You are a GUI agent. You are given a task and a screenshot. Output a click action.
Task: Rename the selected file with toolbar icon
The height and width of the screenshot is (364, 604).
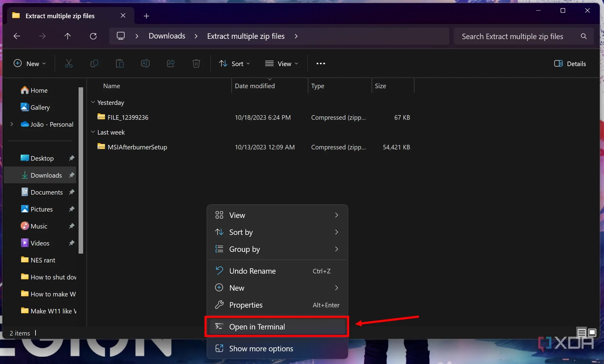[x=145, y=63]
